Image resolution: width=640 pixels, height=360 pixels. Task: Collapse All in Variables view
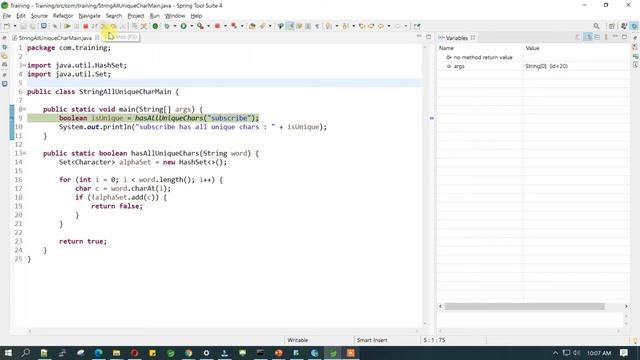point(597,37)
